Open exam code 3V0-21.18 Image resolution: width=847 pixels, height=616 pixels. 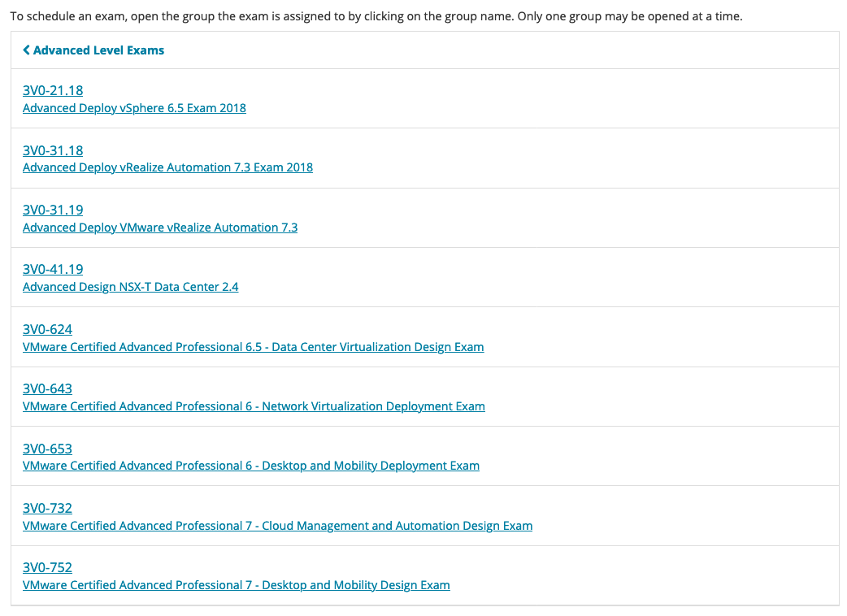pos(53,90)
